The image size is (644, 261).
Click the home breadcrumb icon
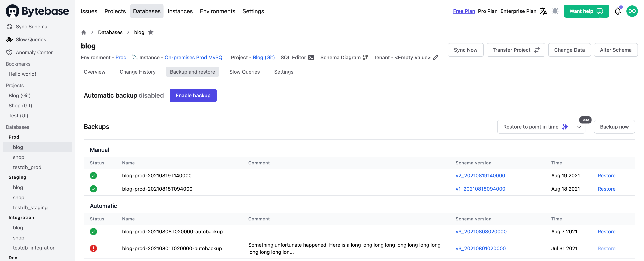coord(84,32)
